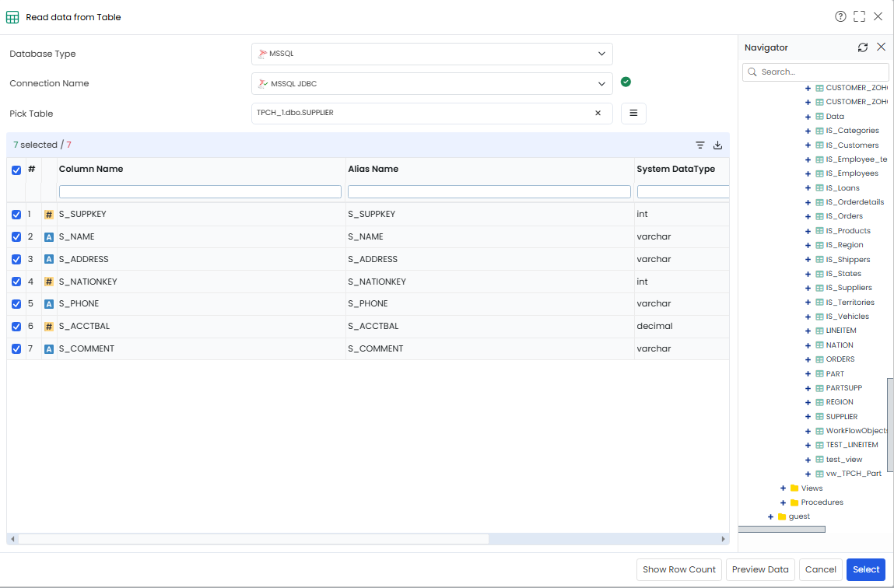Refresh the Navigator panel
The width and height of the screenshot is (894, 588).
863,47
